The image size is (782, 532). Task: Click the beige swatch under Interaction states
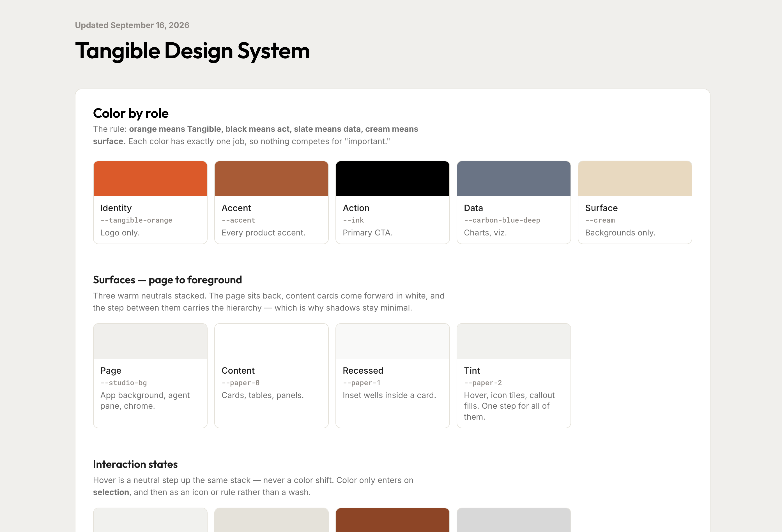coord(271,520)
